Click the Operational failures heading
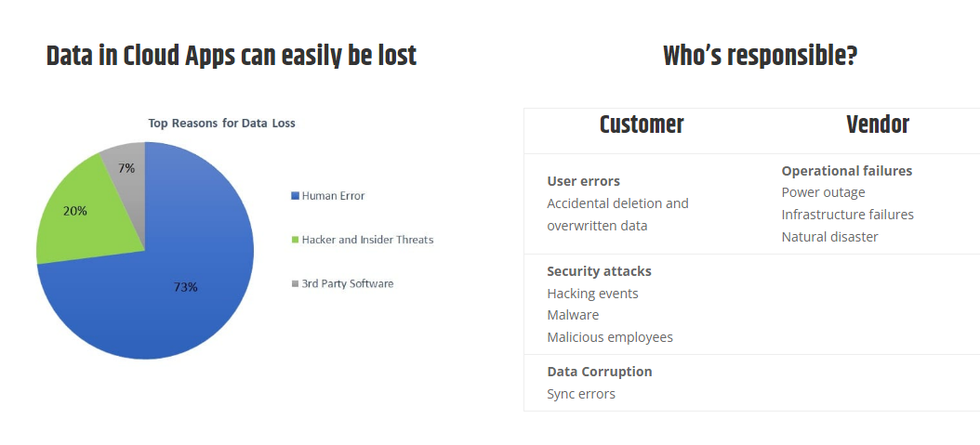Image resolution: width=980 pixels, height=445 pixels. coord(846,171)
